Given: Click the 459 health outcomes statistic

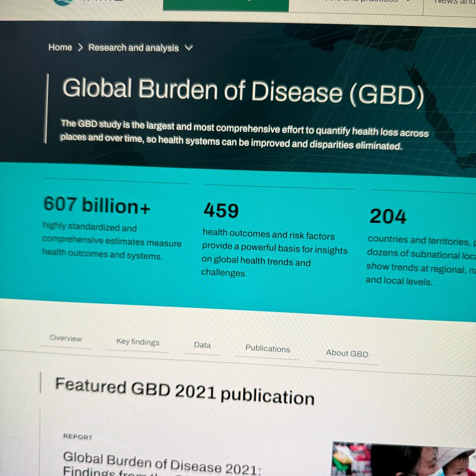Looking at the screenshot, I should (x=221, y=211).
